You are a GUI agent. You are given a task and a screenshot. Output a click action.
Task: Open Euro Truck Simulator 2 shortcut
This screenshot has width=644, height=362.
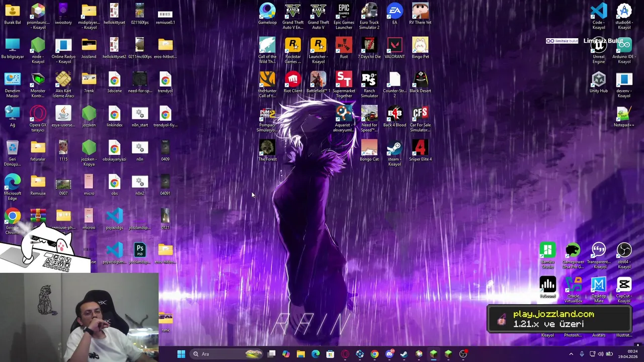pos(369,16)
